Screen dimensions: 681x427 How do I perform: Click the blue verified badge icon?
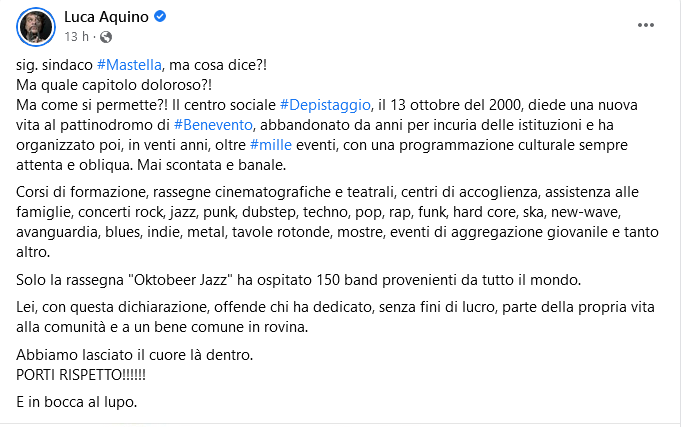tap(160, 17)
